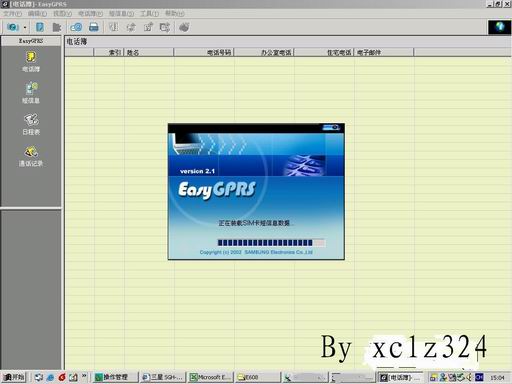Click the loading progress bar on splash screen

[x=271, y=243]
